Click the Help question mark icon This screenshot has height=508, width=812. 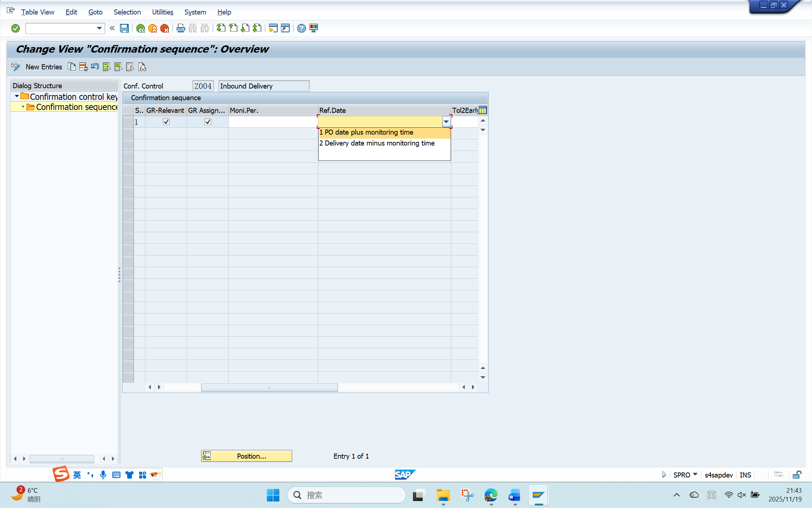(301, 28)
